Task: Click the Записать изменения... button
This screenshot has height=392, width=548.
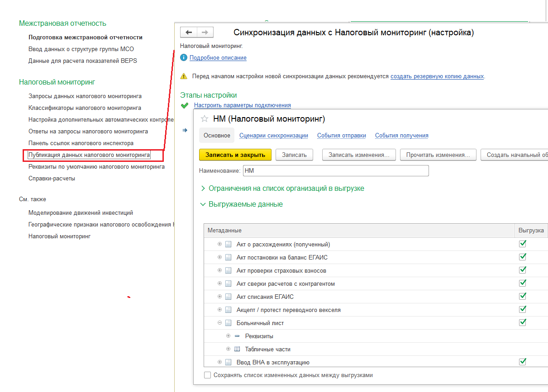Action: (x=359, y=155)
